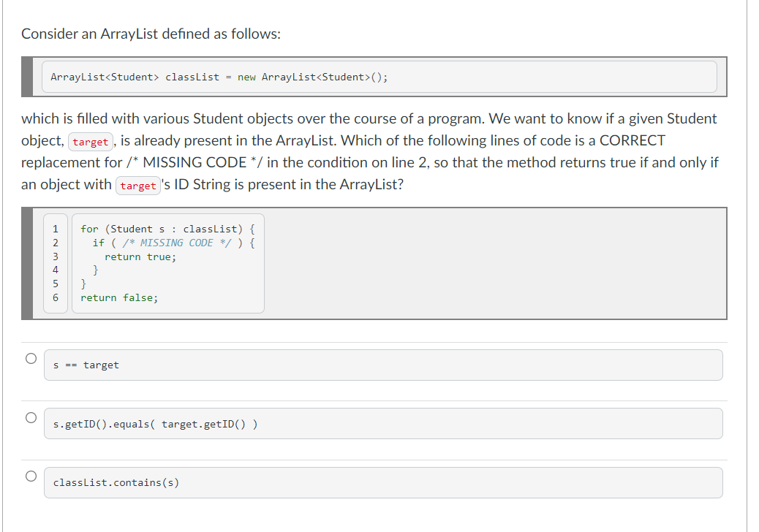Click line number 2 in the code gutter
759x532 pixels.
click(56, 243)
